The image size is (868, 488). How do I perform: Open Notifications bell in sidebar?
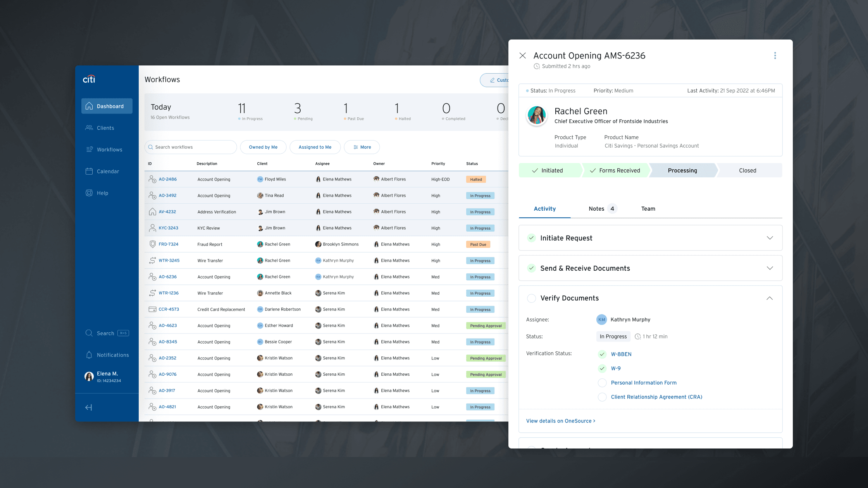coord(107,355)
